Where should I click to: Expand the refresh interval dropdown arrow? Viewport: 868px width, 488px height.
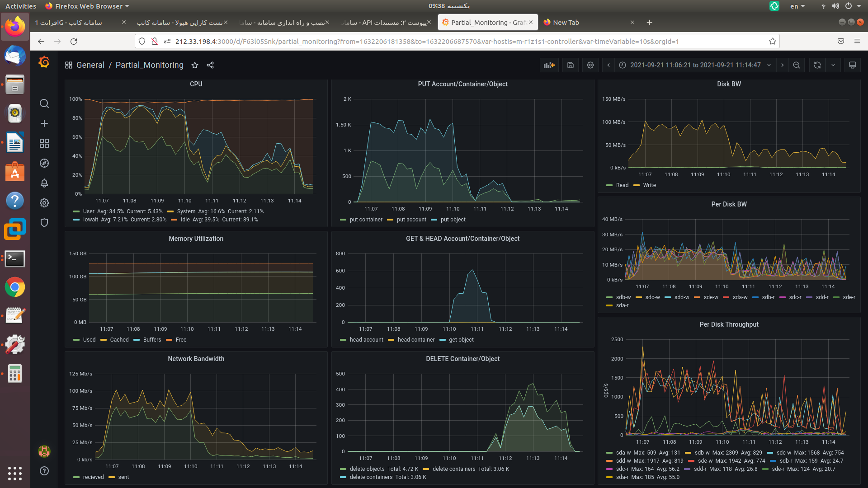(833, 65)
